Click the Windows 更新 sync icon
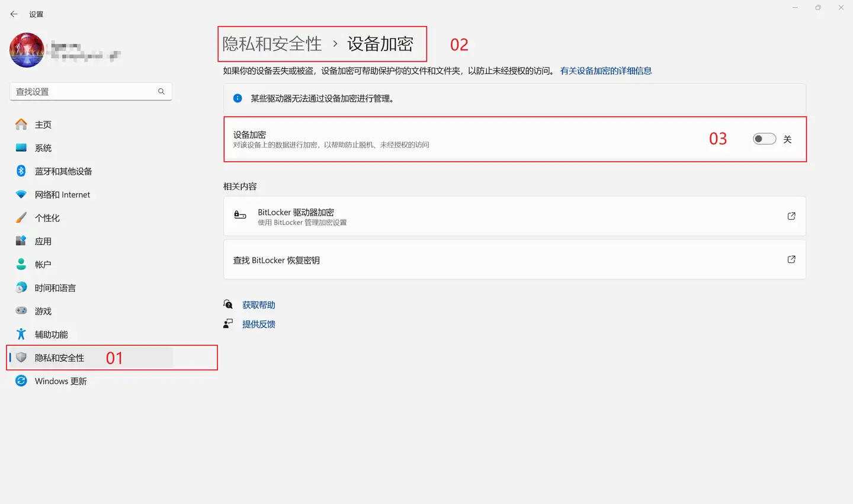Viewport: 853px width, 504px height. (x=21, y=381)
